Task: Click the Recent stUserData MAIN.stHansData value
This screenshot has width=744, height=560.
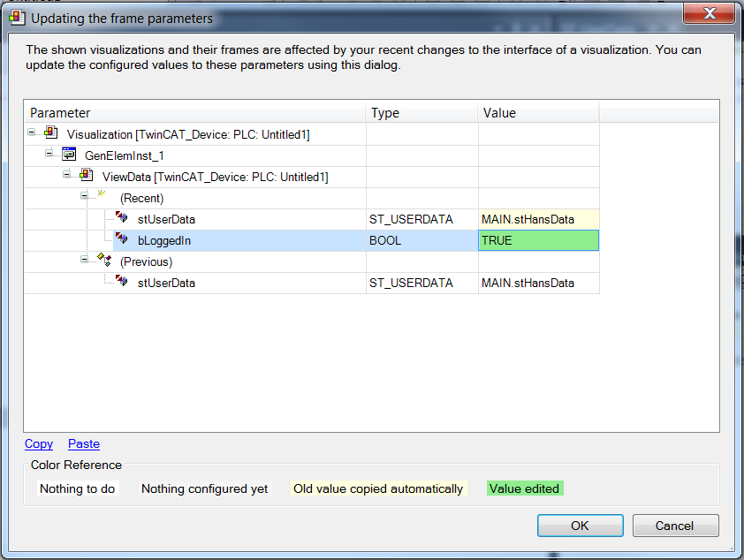Action: point(538,220)
